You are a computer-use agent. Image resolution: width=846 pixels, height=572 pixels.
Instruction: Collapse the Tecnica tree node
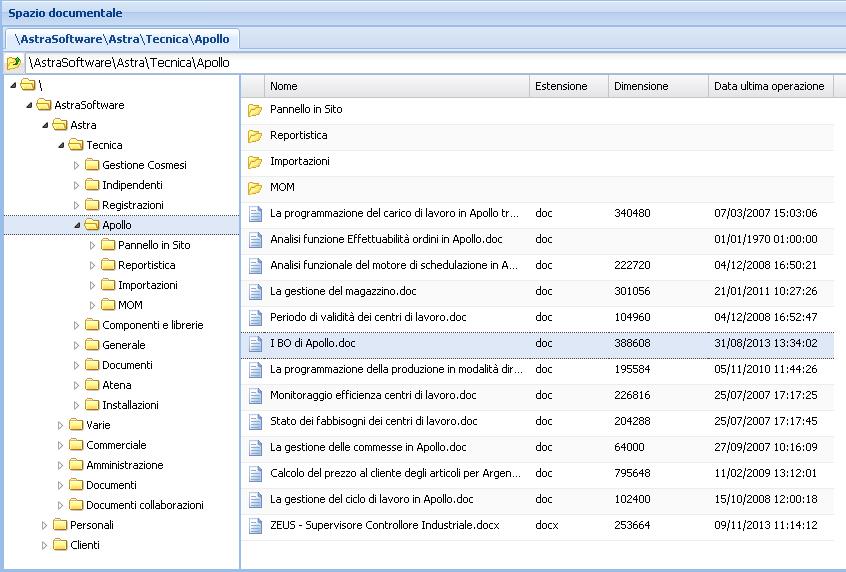61,145
